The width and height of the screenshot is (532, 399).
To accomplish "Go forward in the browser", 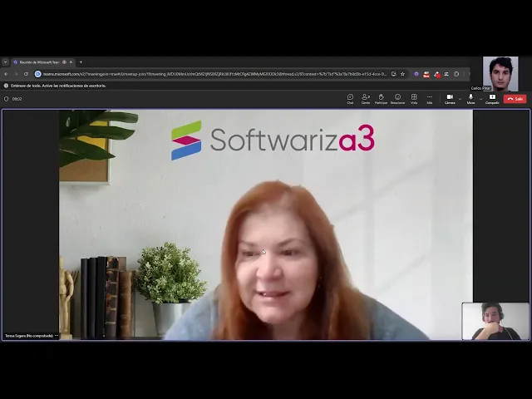I will (16, 74).
